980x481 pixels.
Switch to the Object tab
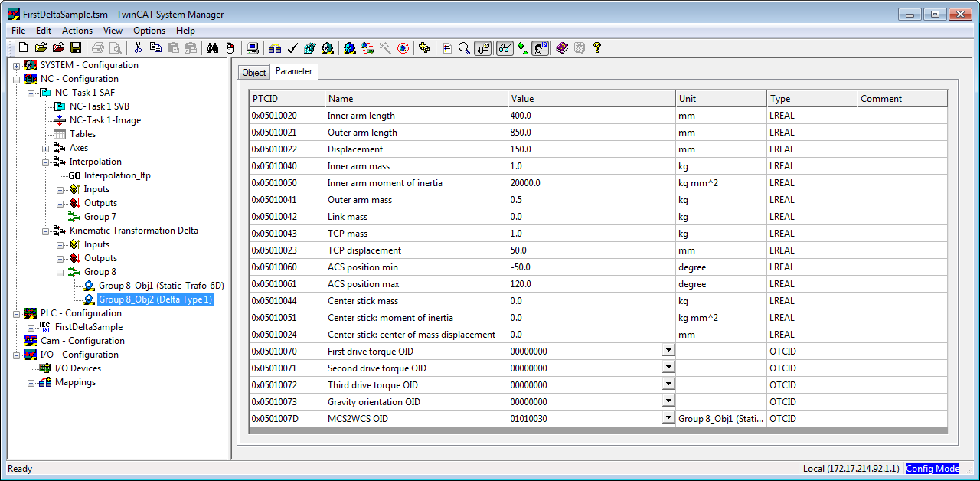tap(253, 73)
